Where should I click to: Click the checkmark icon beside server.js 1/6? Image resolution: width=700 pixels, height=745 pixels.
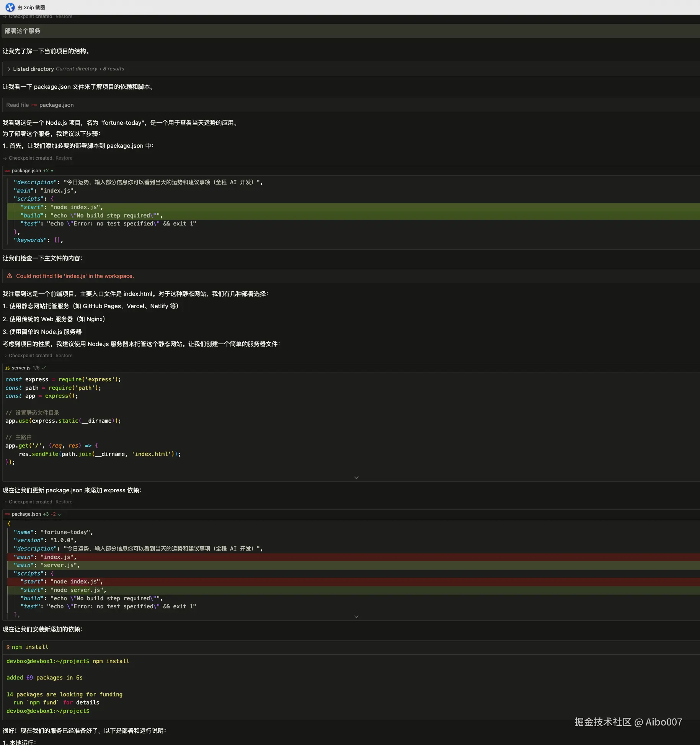pyautogui.click(x=44, y=368)
